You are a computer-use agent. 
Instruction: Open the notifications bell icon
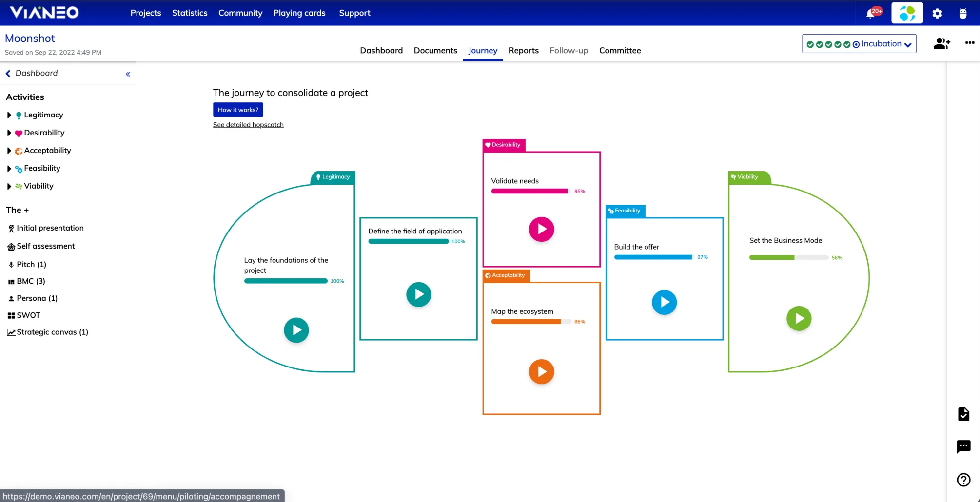871,13
